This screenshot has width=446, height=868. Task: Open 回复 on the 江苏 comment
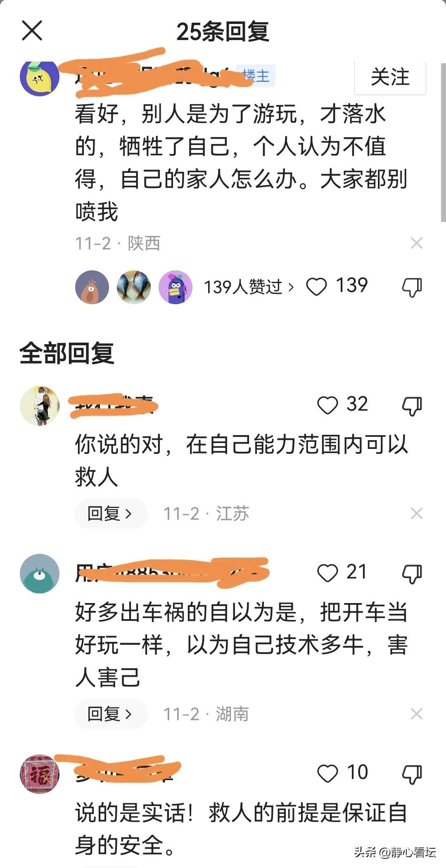point(111,513)
